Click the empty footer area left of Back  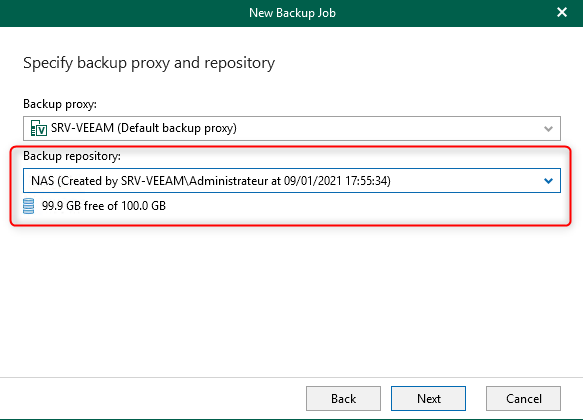152,398
